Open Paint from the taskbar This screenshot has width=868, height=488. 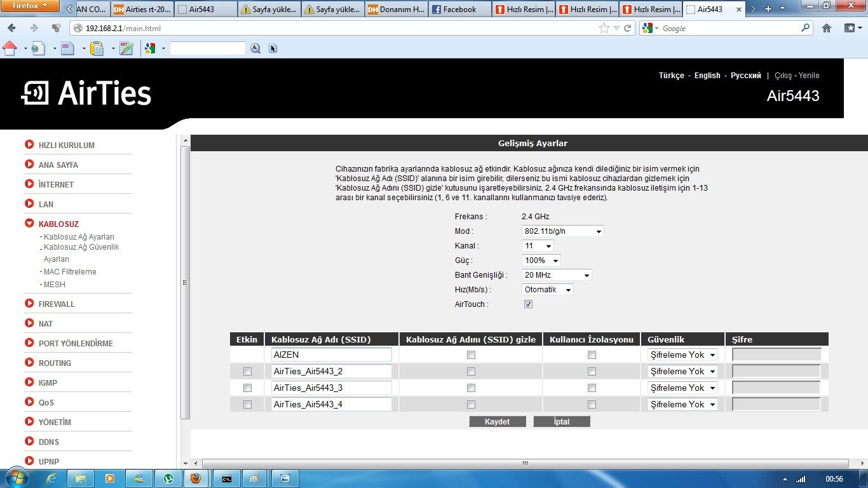[x=255, y=478]
